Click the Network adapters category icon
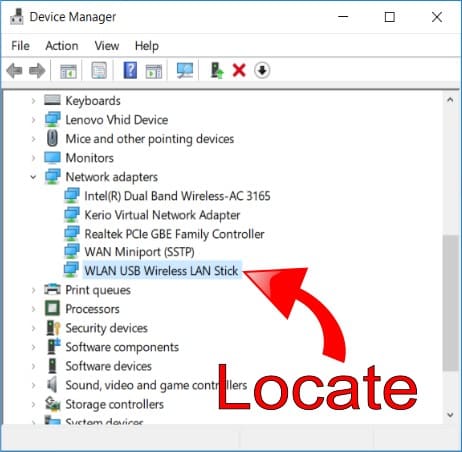The width and height of the screenshot is (462, 452). click(x=52, y=176)
